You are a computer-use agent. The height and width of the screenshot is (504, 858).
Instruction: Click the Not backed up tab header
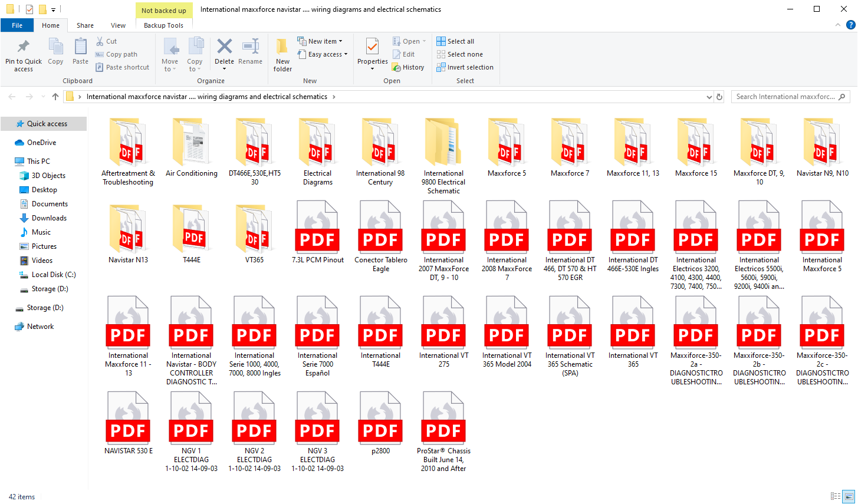pos(164,10)
